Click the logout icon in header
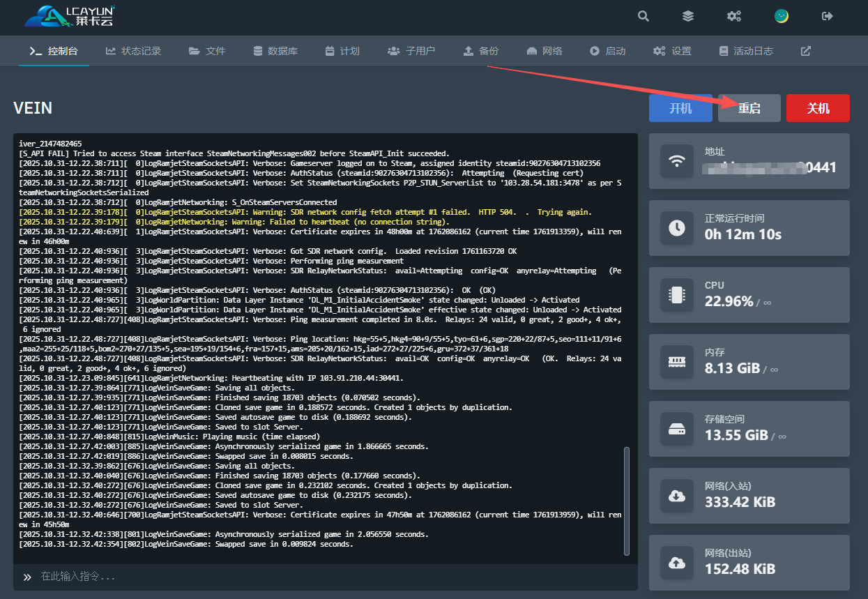This screenshot has width=868, height=599. (x=828, y=16)
